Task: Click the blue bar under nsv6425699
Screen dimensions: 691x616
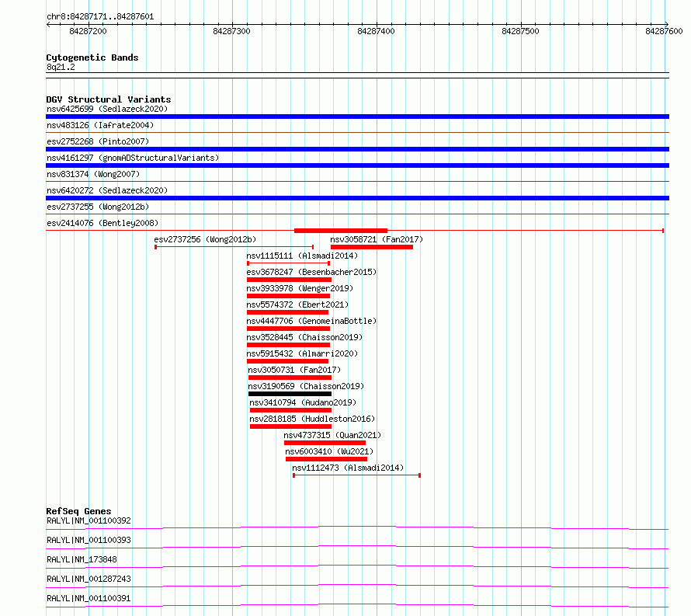Action: pyautogui.click(x=357, y=117)
